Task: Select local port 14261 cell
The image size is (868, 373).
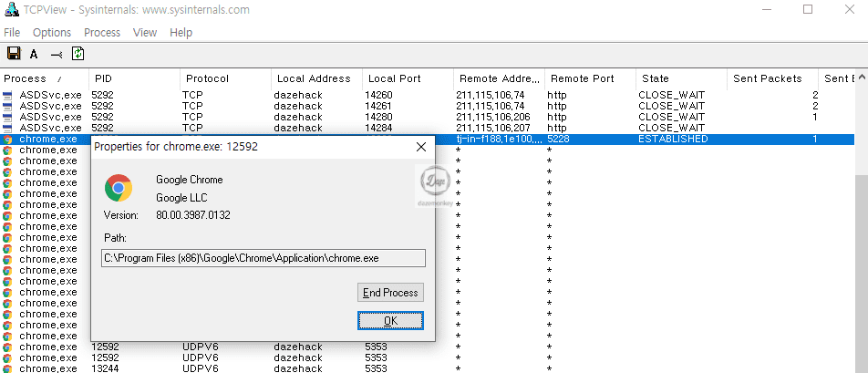Action: tap(378, 106)
